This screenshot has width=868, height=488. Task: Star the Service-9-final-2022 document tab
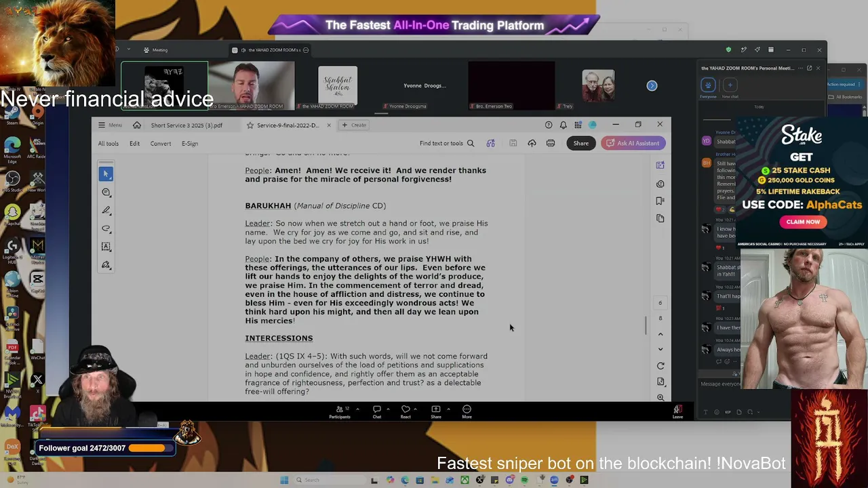coord(250,125)
